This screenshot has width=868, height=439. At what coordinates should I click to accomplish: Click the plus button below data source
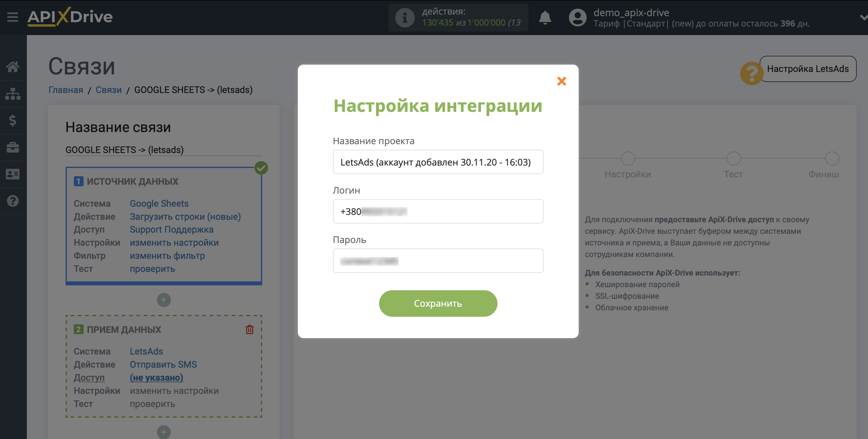[x=164, y=300]
